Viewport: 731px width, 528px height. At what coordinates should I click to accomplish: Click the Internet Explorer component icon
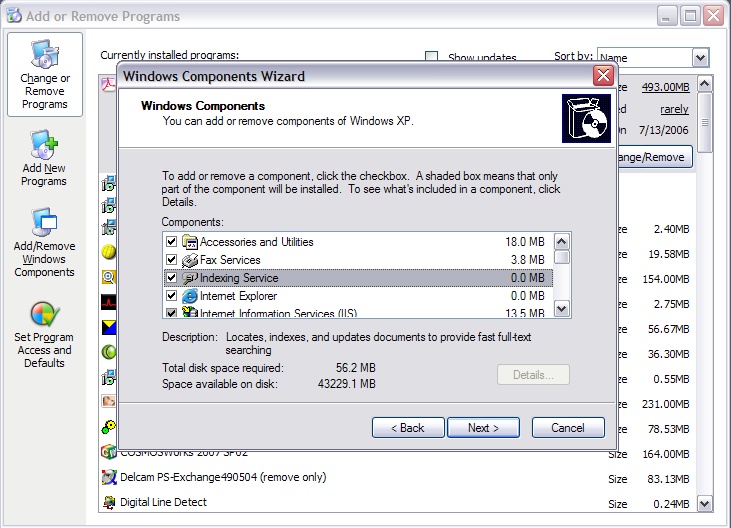(190, 296)
